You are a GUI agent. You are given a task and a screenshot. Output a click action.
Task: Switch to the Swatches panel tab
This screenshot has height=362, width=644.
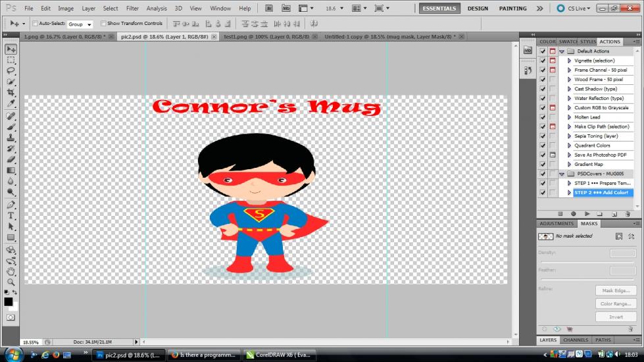tap(568, 41)
